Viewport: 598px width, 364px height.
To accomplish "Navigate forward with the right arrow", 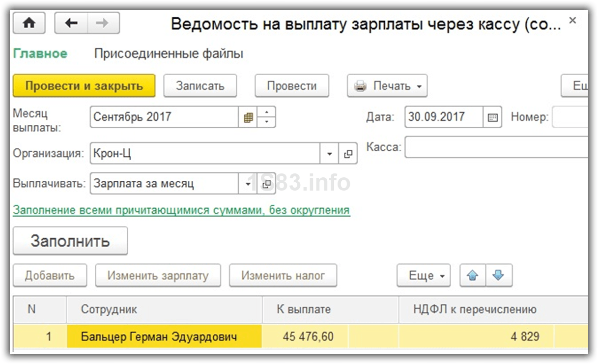I will click(103, 23).
